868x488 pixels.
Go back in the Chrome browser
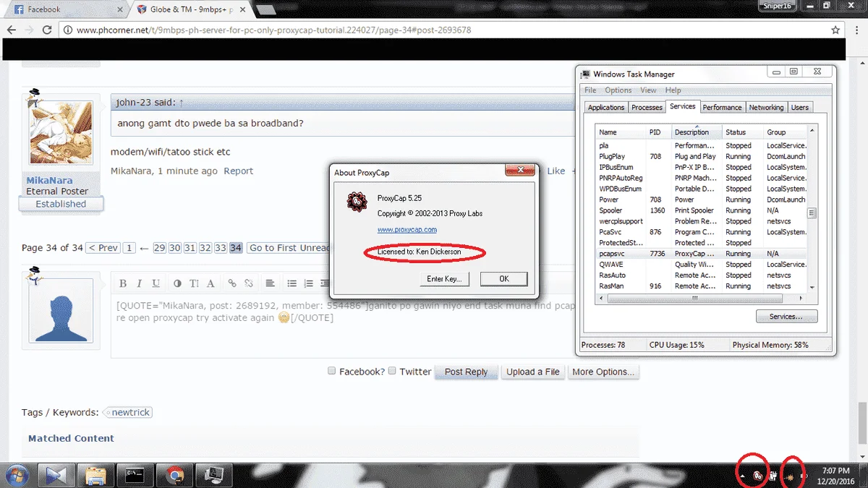[11, 30]
